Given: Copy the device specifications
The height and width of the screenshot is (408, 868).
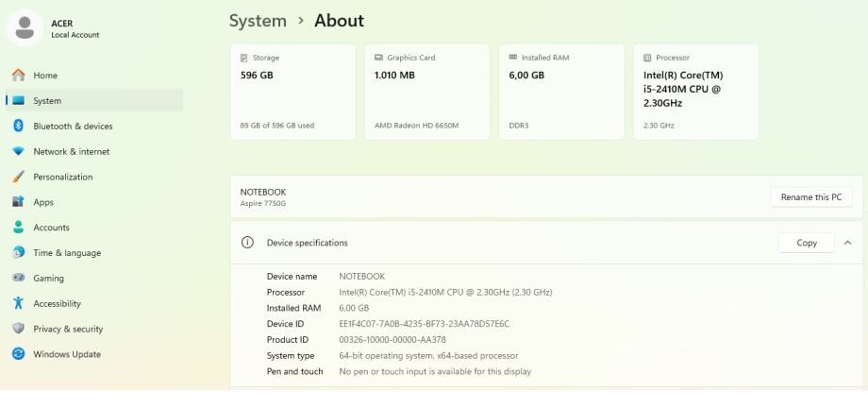Looking at the screenshot, I should pyautogui.click(x=807, y=243).
